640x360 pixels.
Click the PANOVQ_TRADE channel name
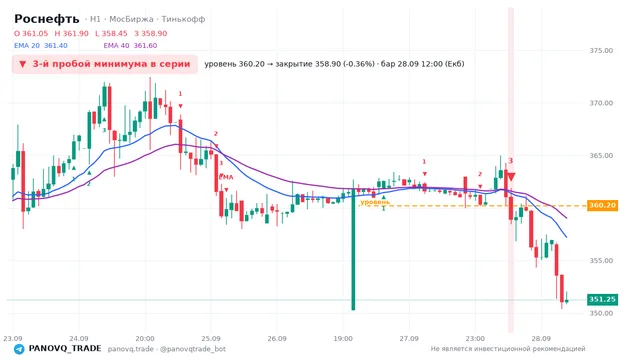click(x=65, y=349)
